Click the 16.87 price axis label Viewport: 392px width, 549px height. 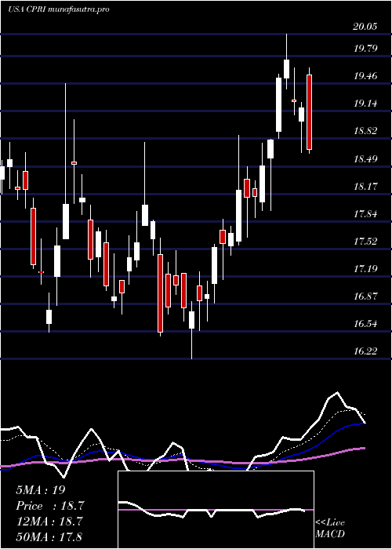point(365,296)
